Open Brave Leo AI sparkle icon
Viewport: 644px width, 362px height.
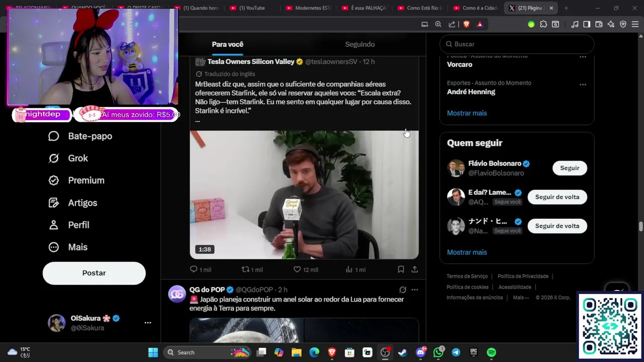[611, 24]
